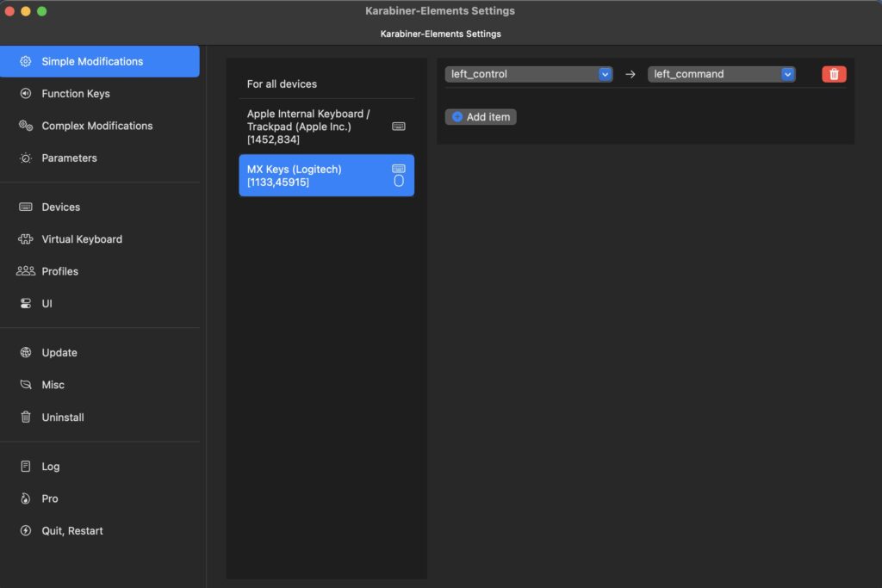Go to the Parameters section
This screenshot has height=588, width=882.
69,158
